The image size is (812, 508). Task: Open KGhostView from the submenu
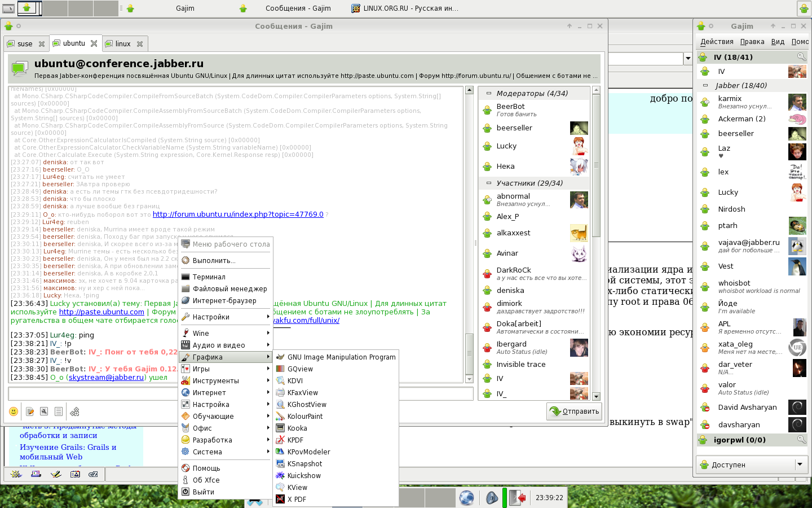click(336, 404)
